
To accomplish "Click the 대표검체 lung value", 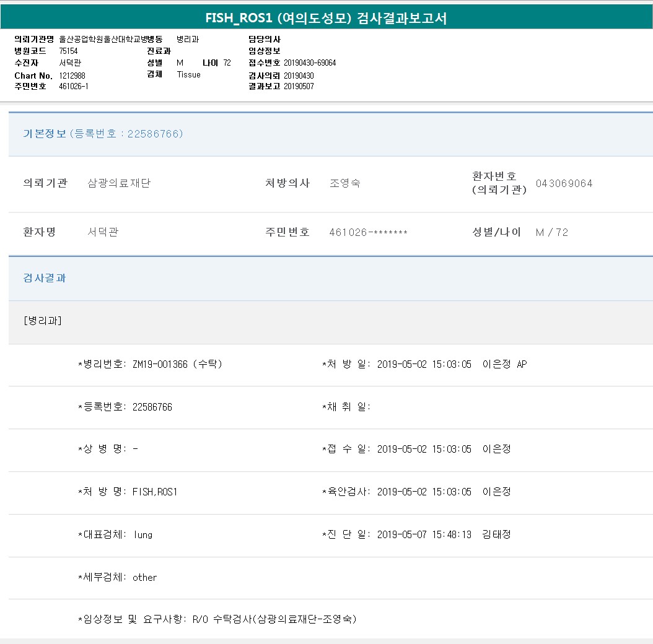I will pyautogui.click(x=142, y=534).
